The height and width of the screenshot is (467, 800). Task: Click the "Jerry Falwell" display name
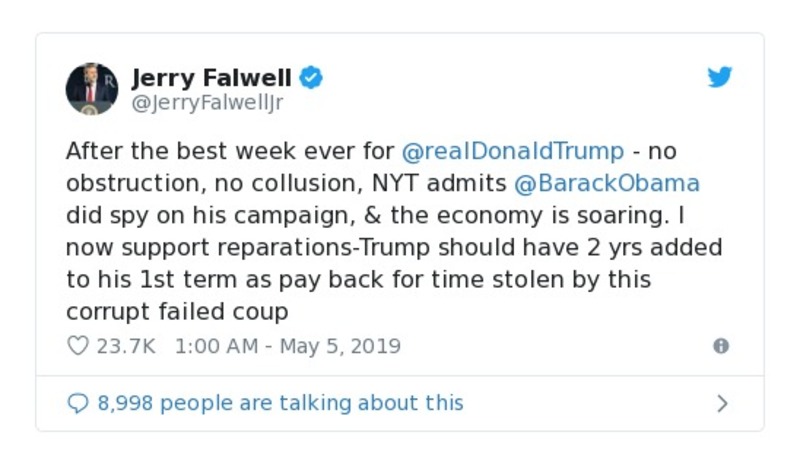(211, 78)
